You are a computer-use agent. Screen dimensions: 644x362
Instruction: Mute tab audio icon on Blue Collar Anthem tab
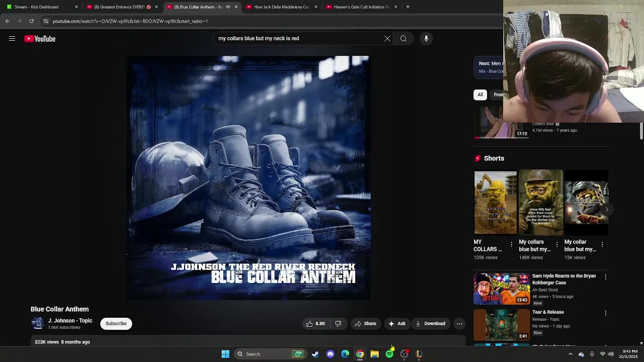pyautogui.click(x=228, y=7)
